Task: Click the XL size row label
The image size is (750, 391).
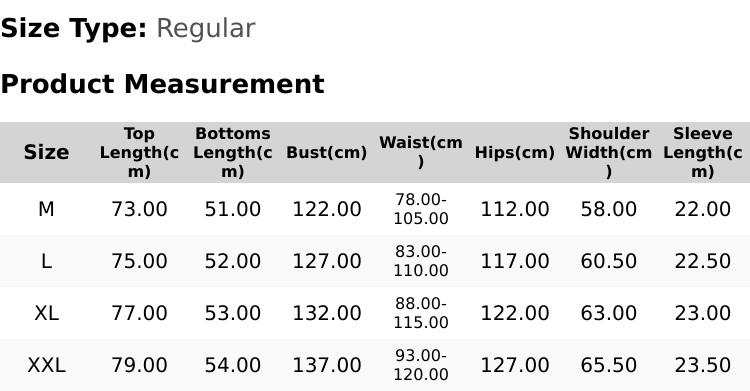Action: pos(46,313)
